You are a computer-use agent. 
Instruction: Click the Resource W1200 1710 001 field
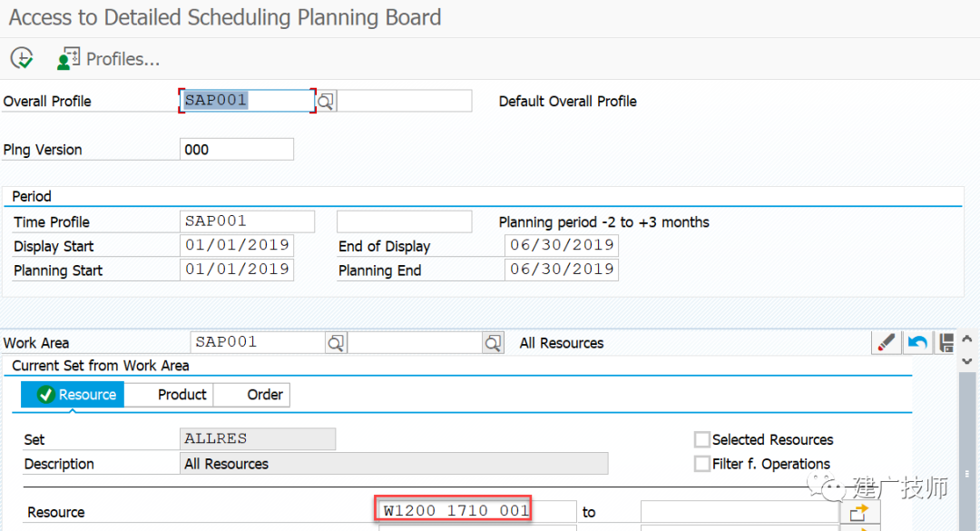[477, 511]
